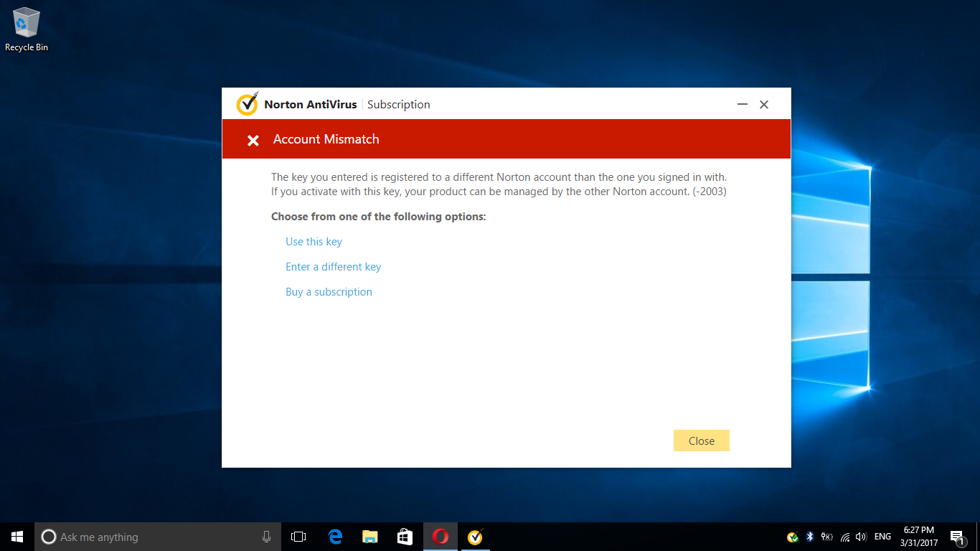
Task: Open the clock showing 6:27 PM
Action: tap(919, 537)
